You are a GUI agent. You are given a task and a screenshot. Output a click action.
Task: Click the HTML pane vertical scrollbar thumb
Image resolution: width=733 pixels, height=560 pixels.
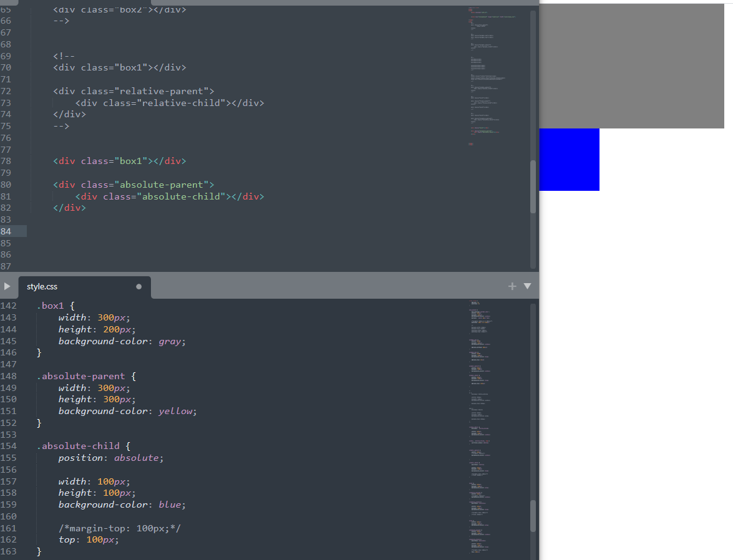click(x=533, y=187)
